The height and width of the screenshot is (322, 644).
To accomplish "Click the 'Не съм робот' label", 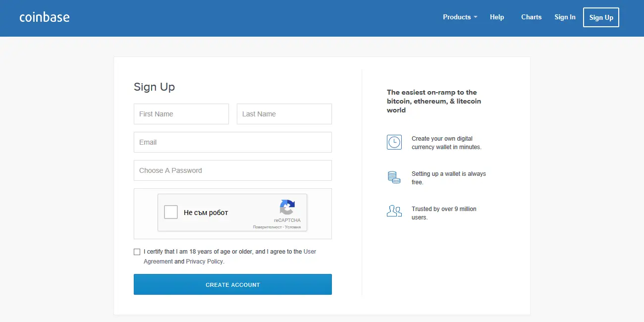I will tap(206, 213).
